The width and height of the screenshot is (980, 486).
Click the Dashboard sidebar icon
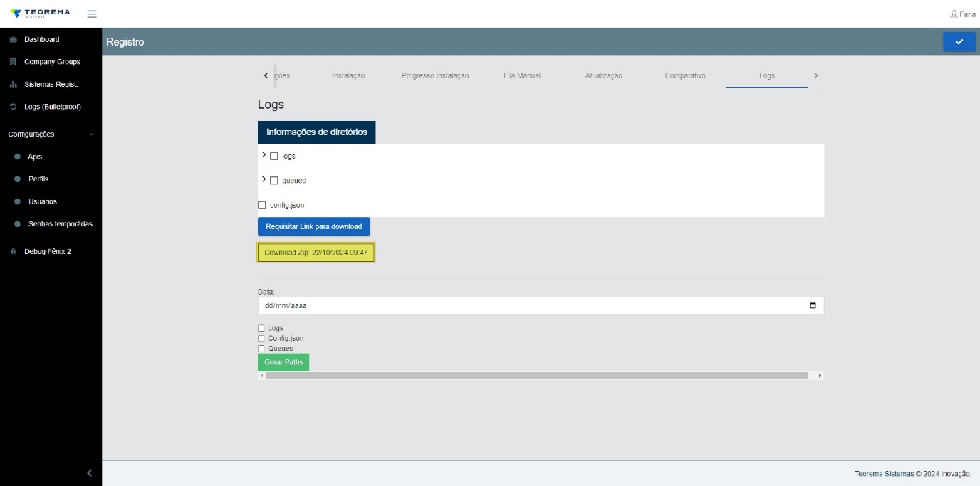(13, 40)
